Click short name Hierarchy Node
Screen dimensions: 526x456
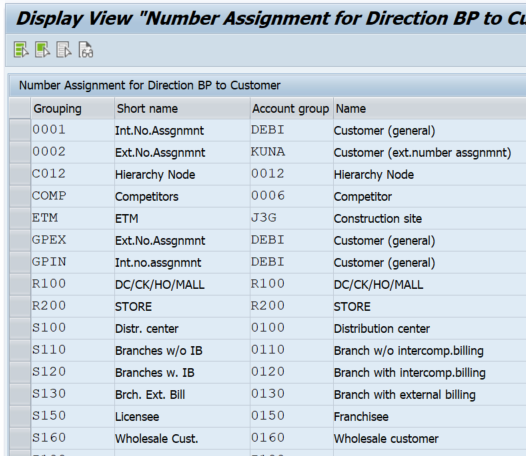pos(182,174)
